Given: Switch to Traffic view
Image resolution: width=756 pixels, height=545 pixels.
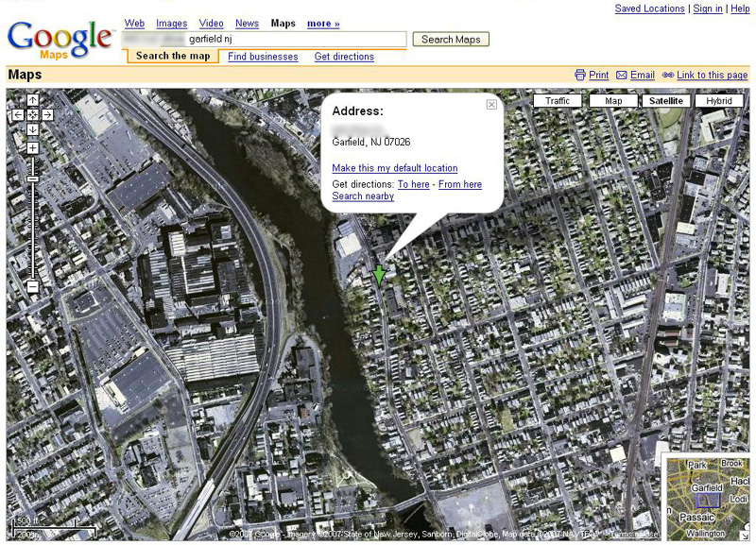Looking at the screenshot, I should [x=558, y=101].
